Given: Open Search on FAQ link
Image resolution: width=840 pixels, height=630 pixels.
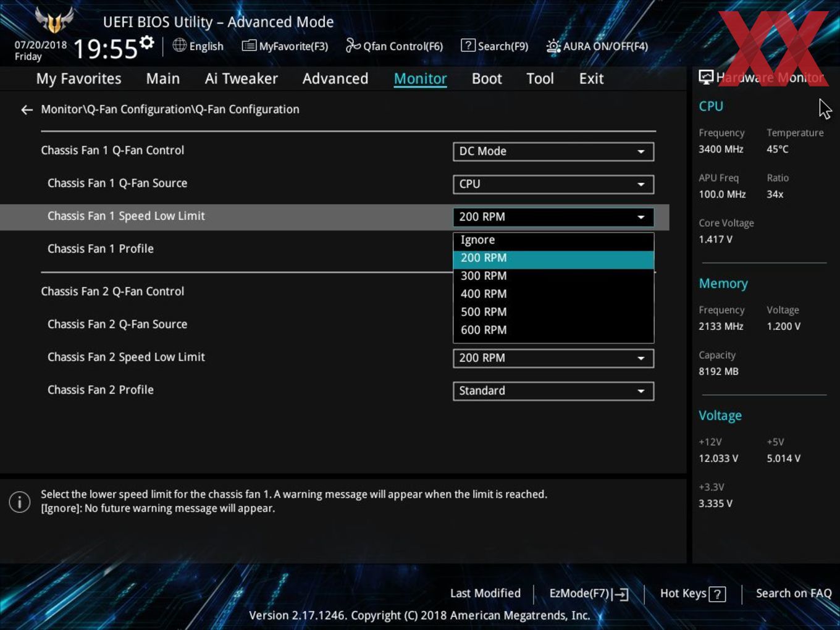Looking at the screenshot, I should click(x=794, y=594).
